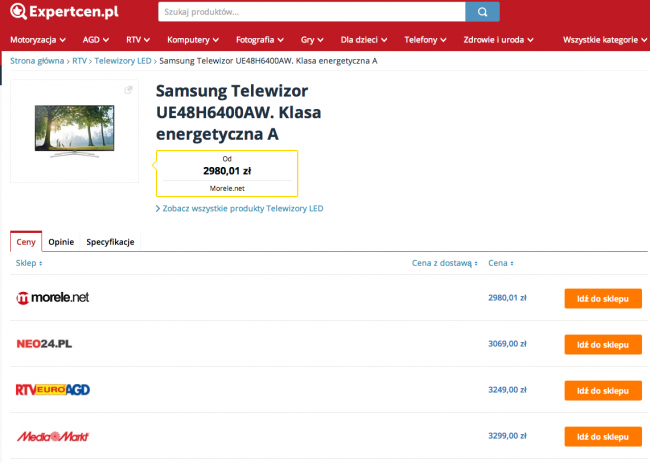Expand the Gry menu
The width and height of the screenshot is (650, 463).
point(312,40)
